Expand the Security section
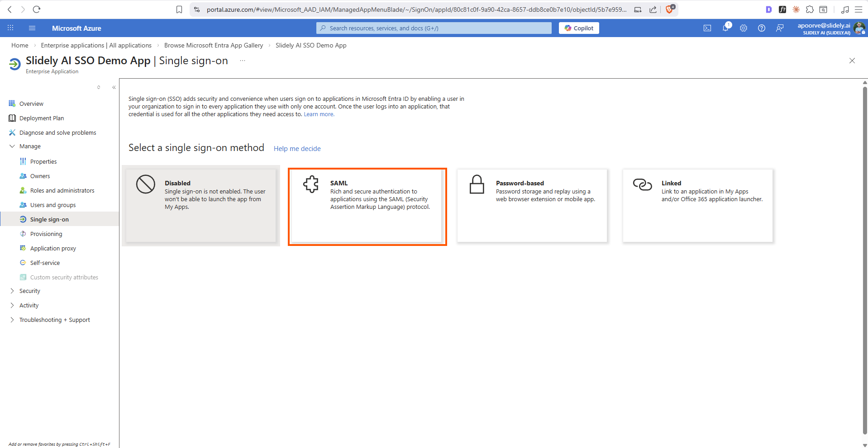 [12, 291]
